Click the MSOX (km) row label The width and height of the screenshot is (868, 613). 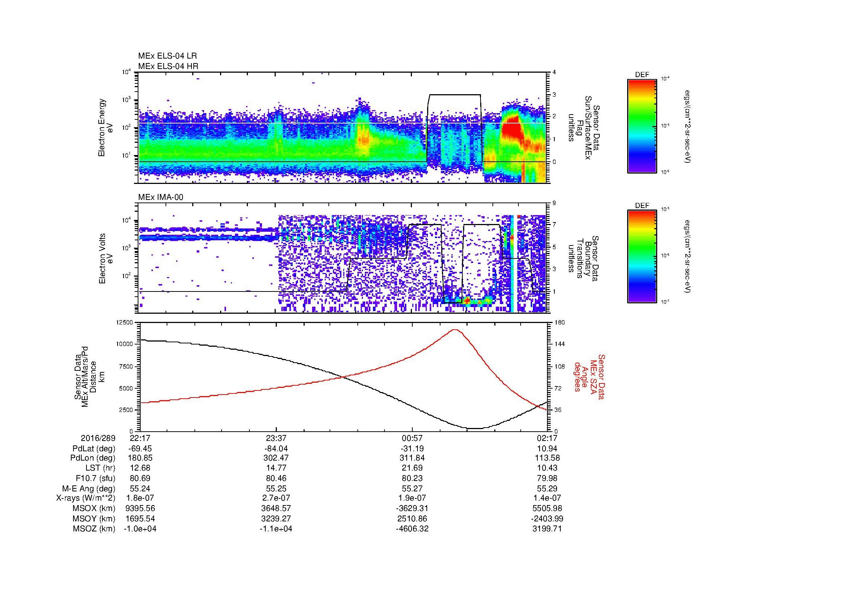click(94, 508)
